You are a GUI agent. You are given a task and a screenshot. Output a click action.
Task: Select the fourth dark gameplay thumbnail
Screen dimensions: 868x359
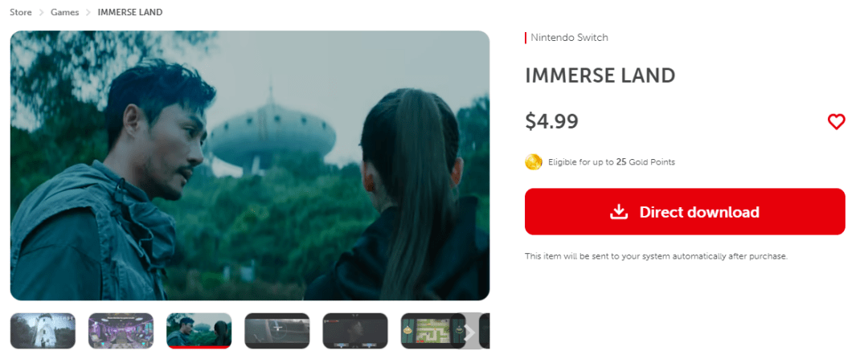[x=276, y=331]
